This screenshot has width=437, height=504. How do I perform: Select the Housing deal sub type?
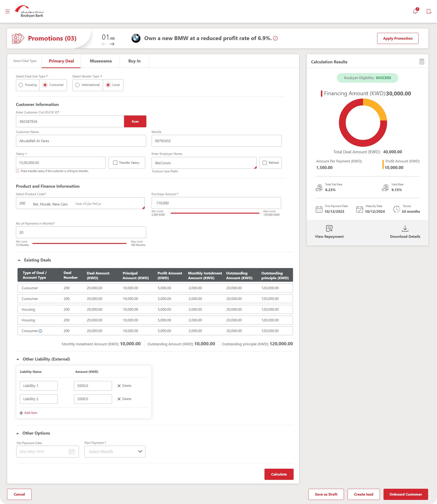pyautogui.click(x=21, y=85)
